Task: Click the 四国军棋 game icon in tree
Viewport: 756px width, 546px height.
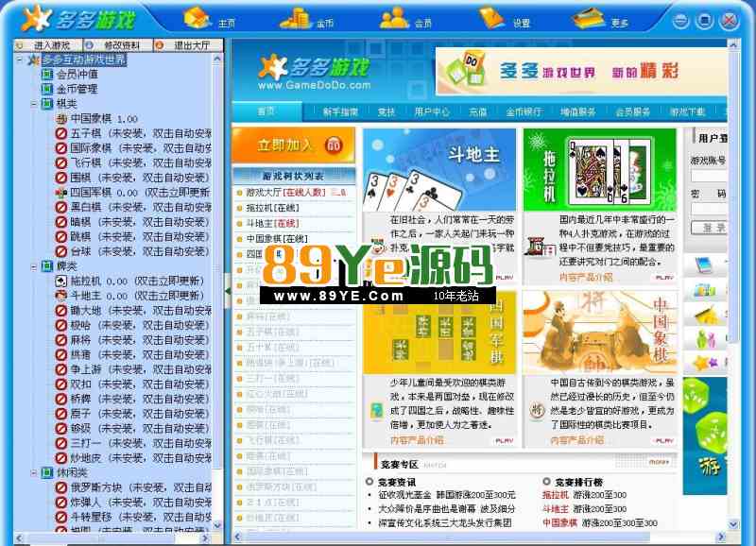Action: [61, 193]
